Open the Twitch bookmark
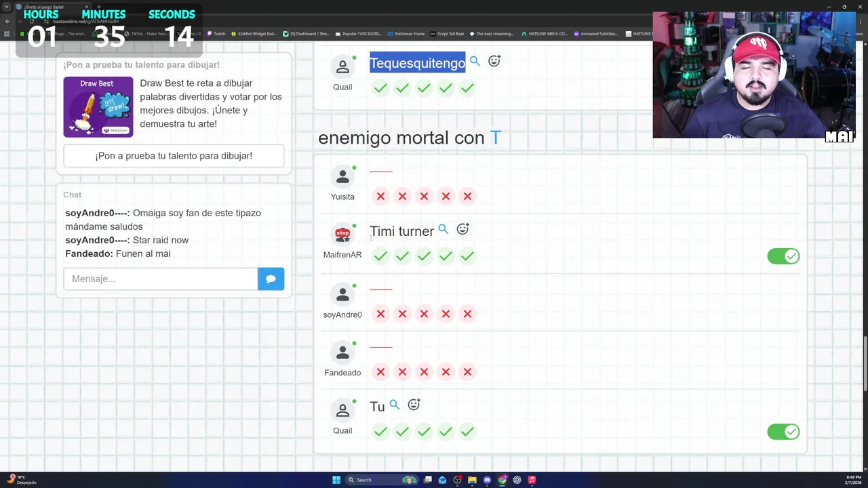The width and height of the screenshot is (868, 488). pyautogui.click(x=216, y=33)
